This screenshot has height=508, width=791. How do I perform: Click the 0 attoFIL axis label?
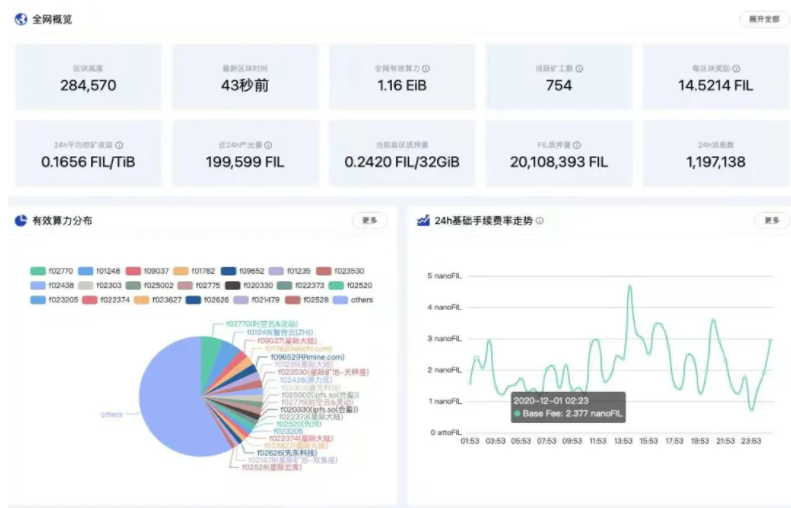[x=446, y=432]
